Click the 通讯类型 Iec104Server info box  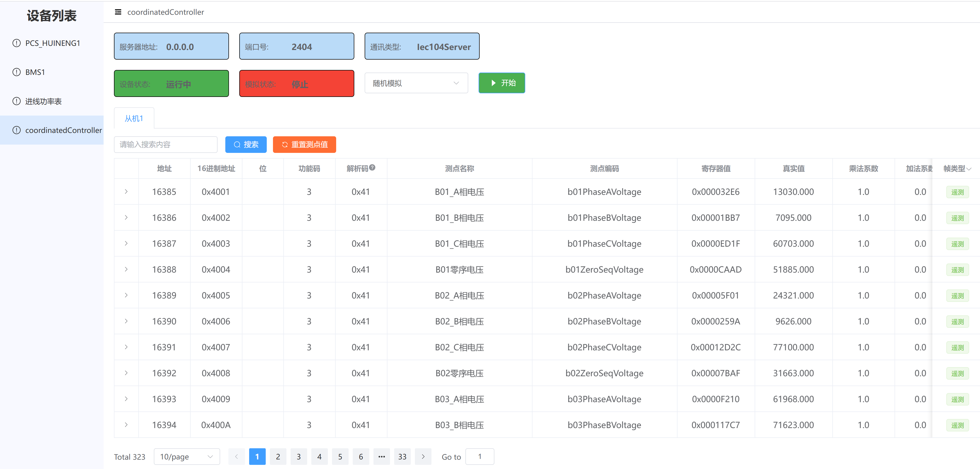pyautogui.click(x=422, y=46)
